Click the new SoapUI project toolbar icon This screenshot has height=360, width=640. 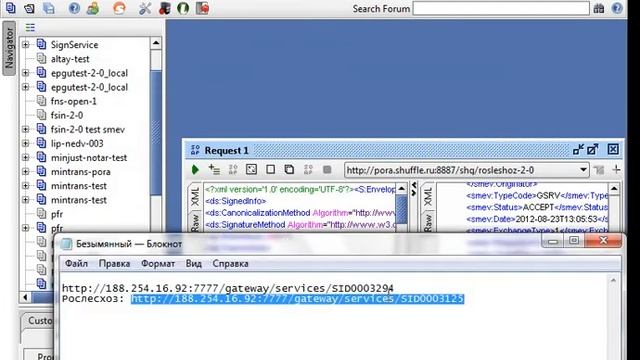click(x=10, y=8)
